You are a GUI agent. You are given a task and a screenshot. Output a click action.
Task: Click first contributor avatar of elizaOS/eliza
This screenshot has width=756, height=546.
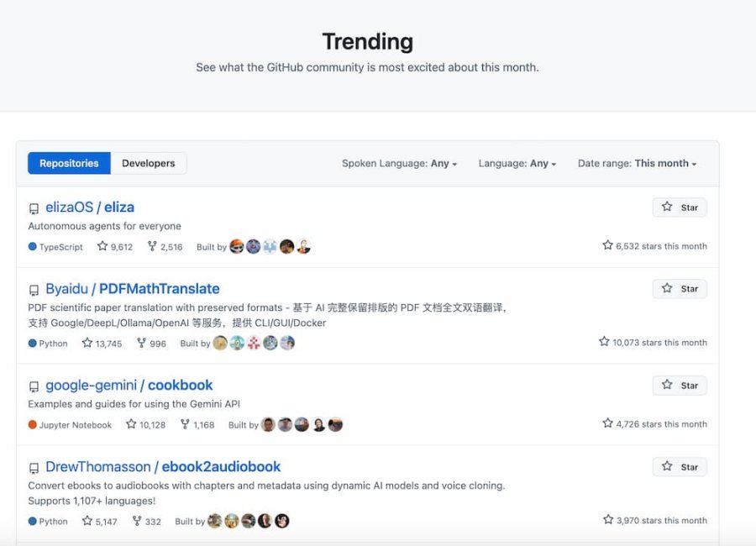[x=237, y=247]
